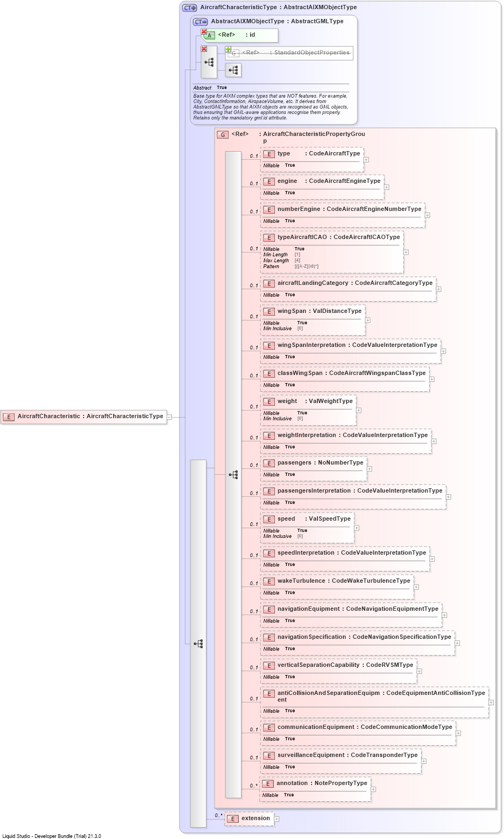The image size is (504, 839).
Task: Expand the classWingSpan element
Action: click(432, 379)
